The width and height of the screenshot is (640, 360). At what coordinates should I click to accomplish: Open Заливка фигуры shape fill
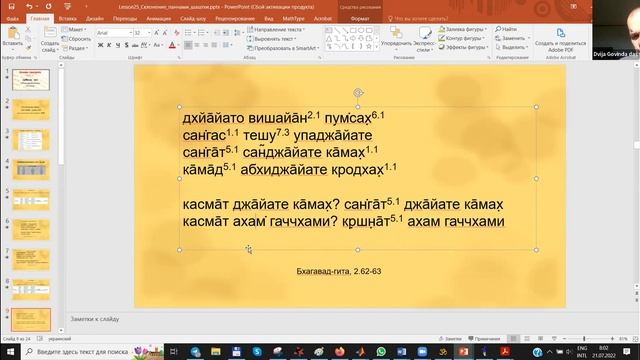point(462,29)
